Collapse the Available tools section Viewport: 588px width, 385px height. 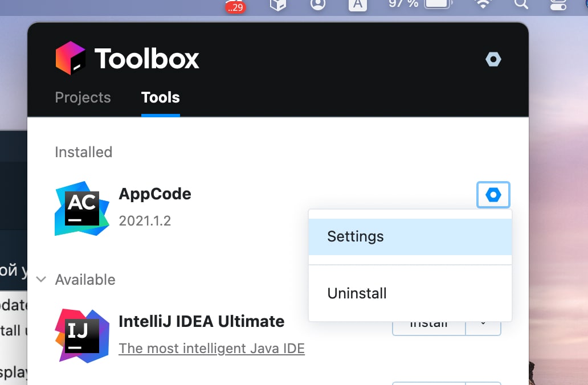tap(41, 280)
